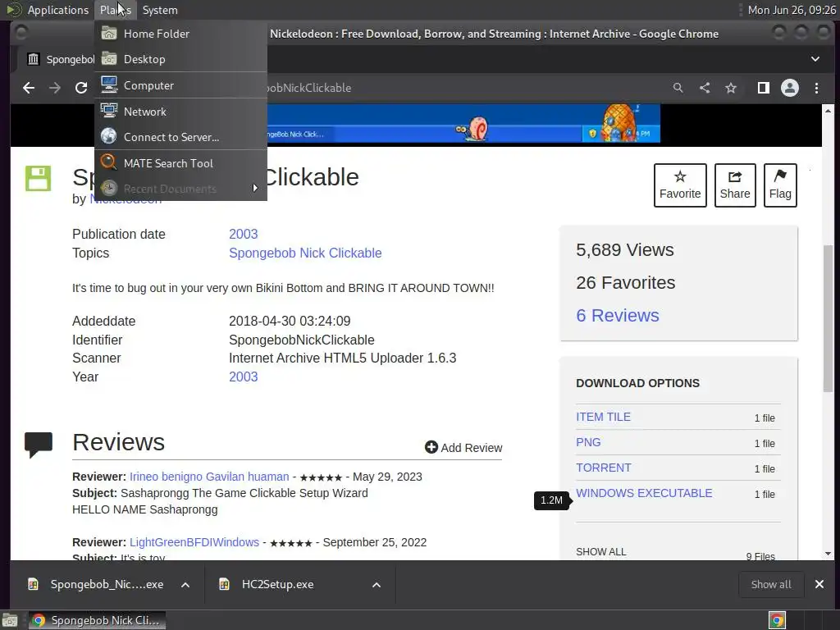840x630 pixels.
Task: Open Chrome three-dot menu
Action: click(816, 88)
